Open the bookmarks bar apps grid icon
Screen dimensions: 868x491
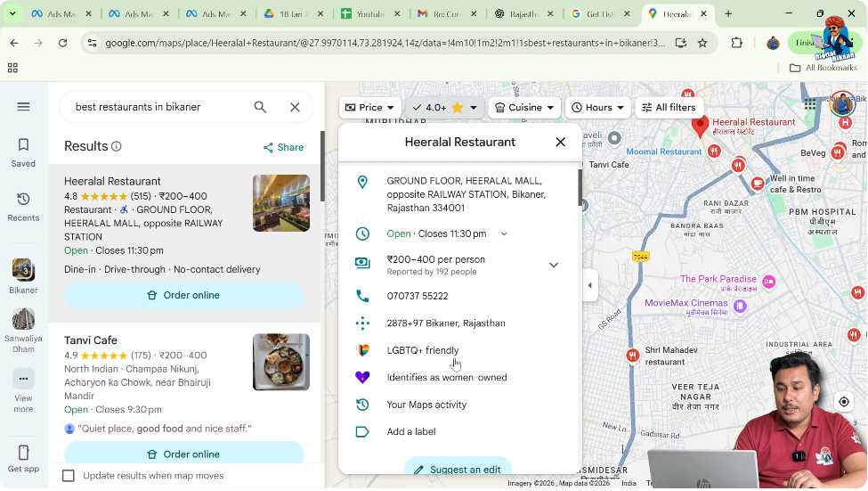point(12,68)
